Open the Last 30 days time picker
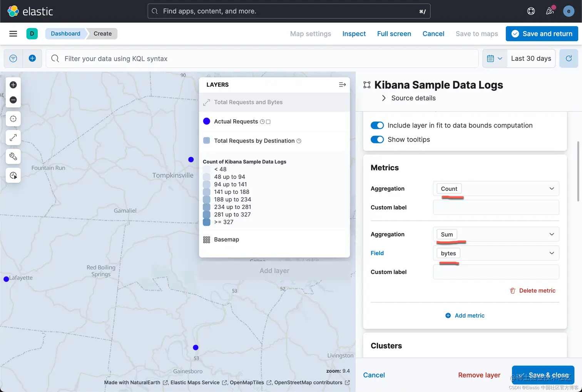 click(531, 58)
